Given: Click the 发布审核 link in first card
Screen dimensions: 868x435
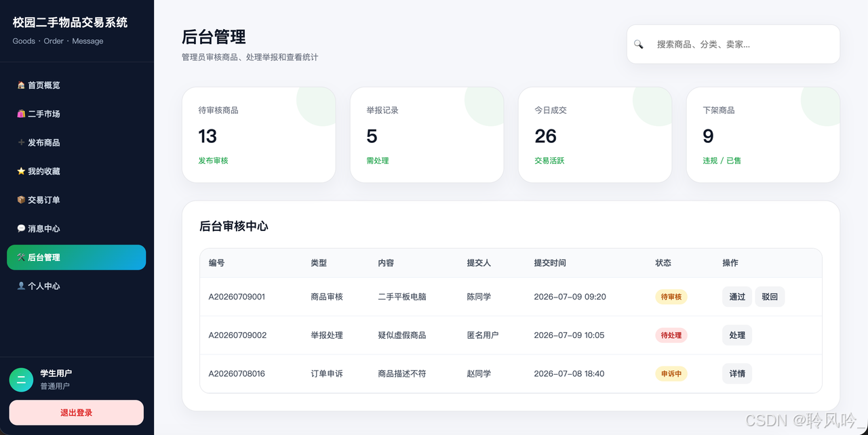Looking at the screenshot, I should pos(213,161).
